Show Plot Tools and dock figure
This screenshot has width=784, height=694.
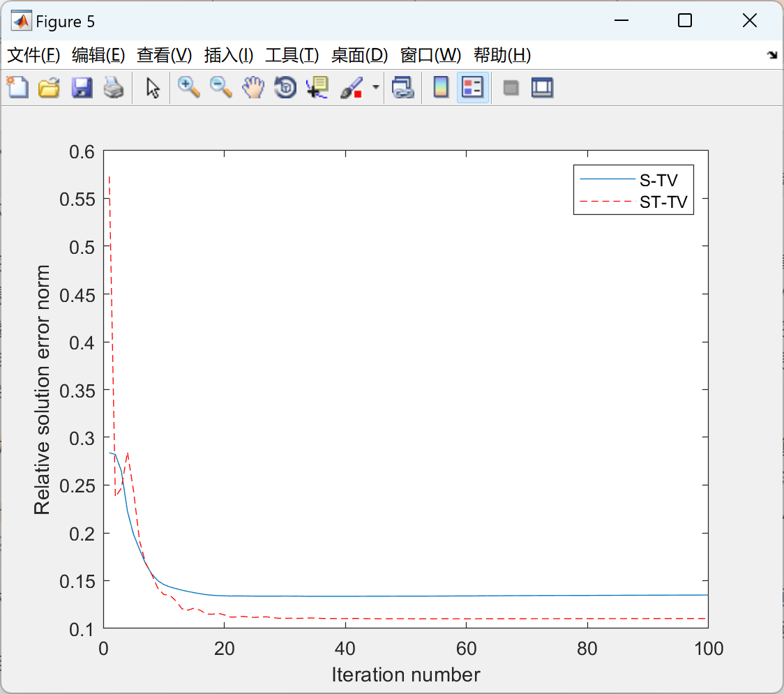tap(542, 87)
